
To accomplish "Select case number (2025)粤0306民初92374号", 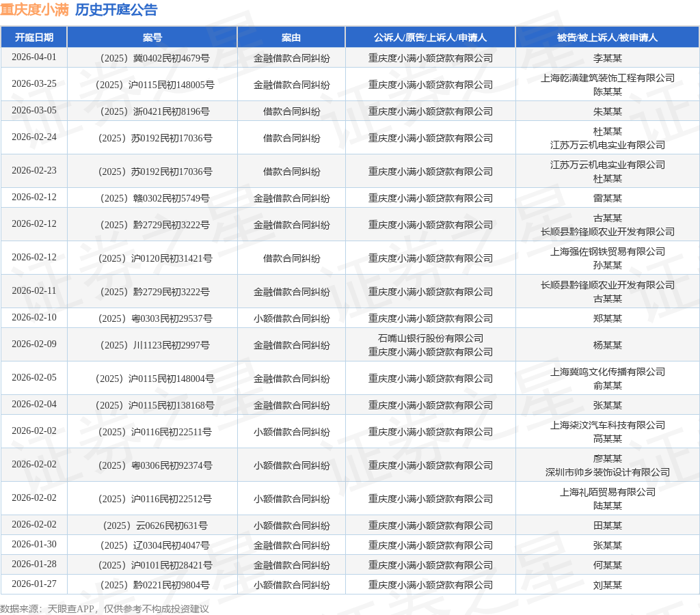I will pyautogui.click(x=154, y=465).
